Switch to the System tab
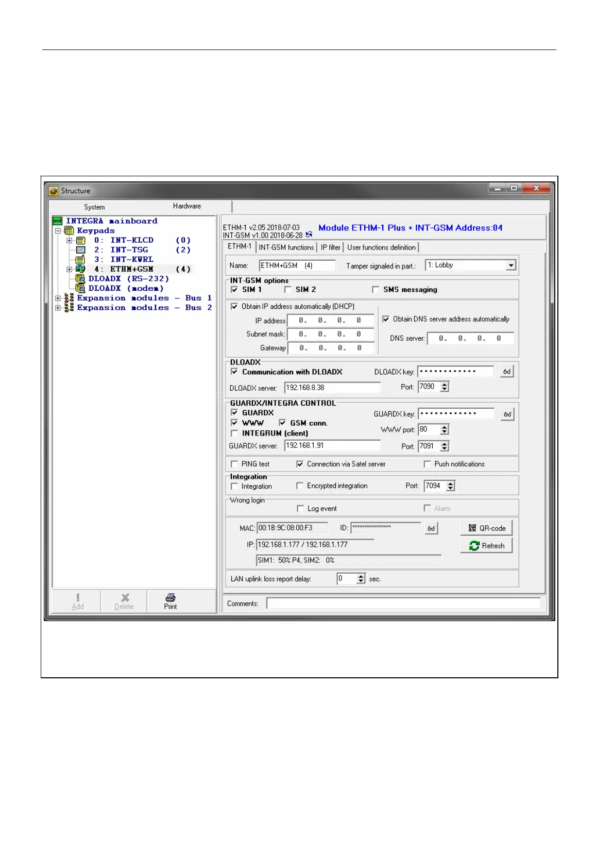The height and width of the screenshot is (868, 613). (x=94, y=207)
